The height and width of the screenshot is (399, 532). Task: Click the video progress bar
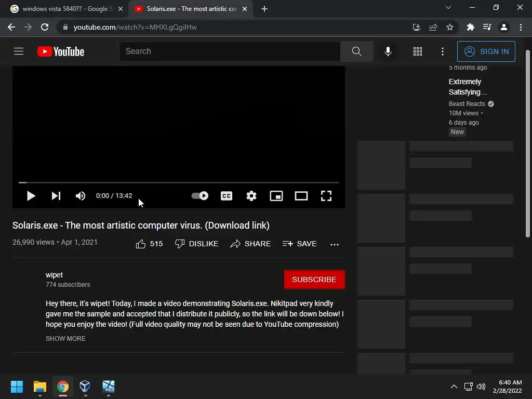179,182
